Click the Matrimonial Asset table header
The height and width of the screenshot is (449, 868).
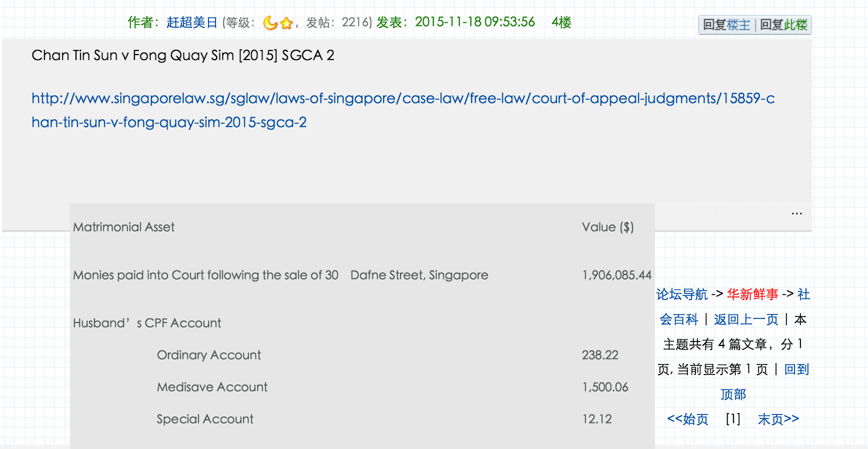[124, 227]
